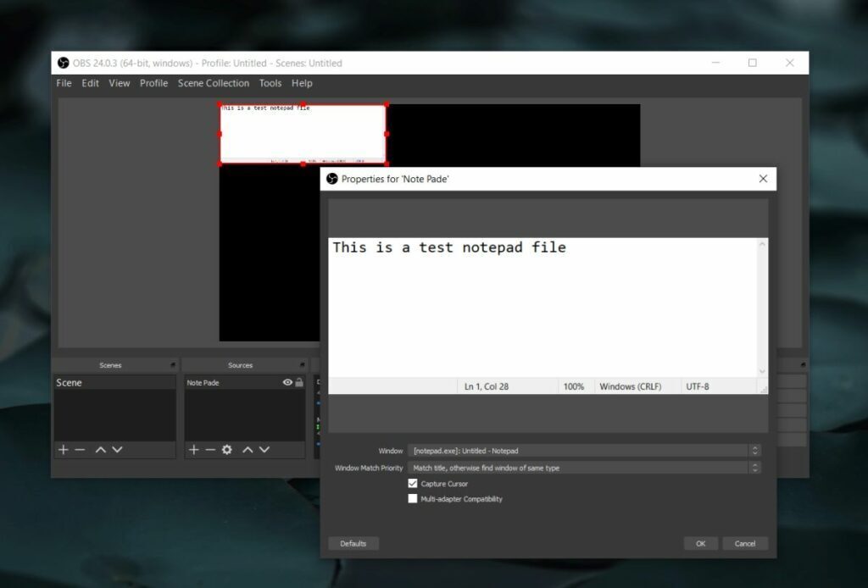Toggle visibility of Note Pade source
868x588 pixels.
pyautogui.click(x=287, y=382)
